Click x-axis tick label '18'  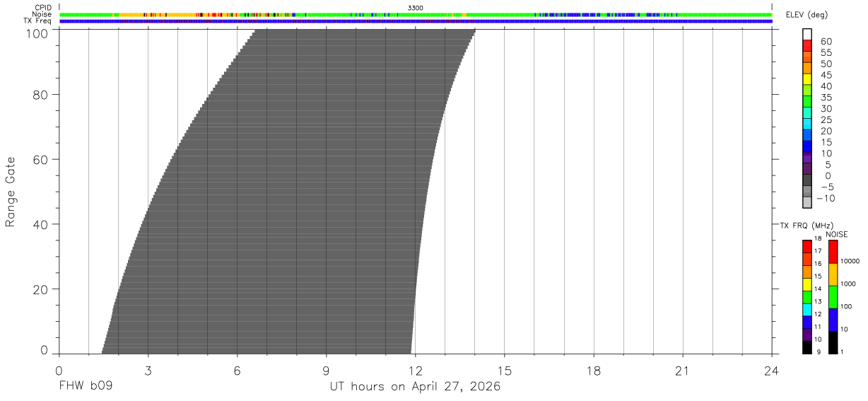(594, 371)
